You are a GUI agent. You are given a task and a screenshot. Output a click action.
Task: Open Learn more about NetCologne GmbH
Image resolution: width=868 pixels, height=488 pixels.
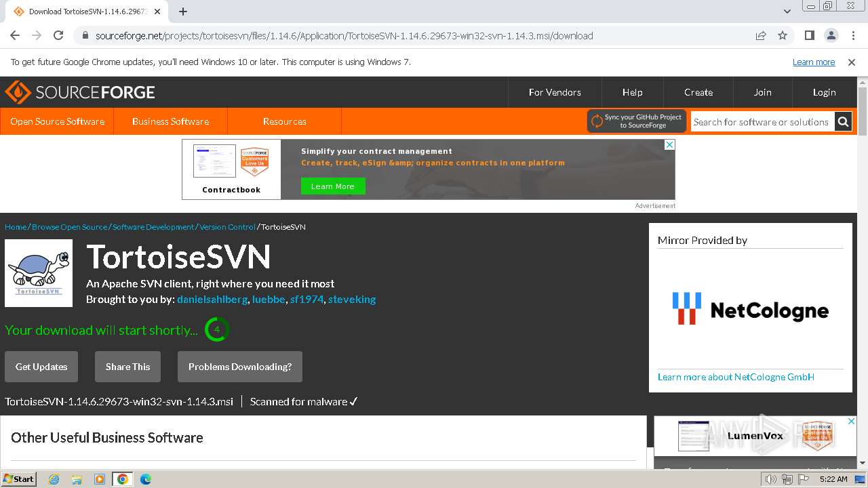point(736,377)
